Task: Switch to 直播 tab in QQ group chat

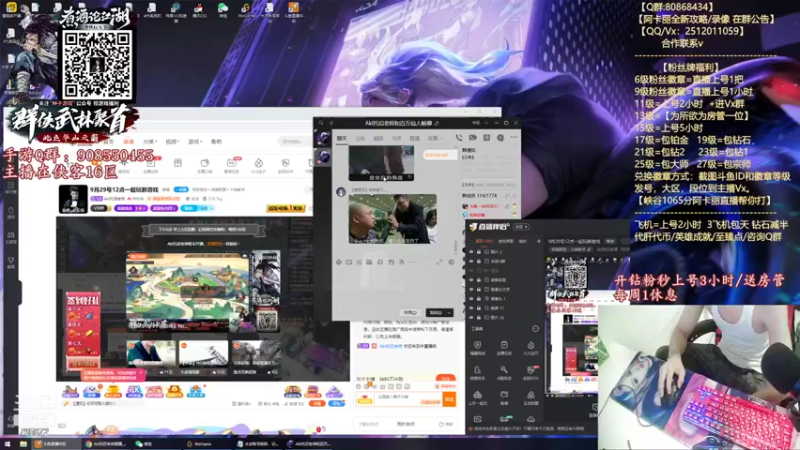Action: point(414,138)
